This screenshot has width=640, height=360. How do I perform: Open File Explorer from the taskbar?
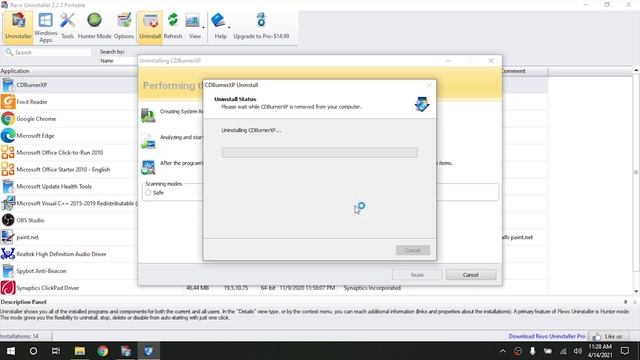tap(80, 351)
